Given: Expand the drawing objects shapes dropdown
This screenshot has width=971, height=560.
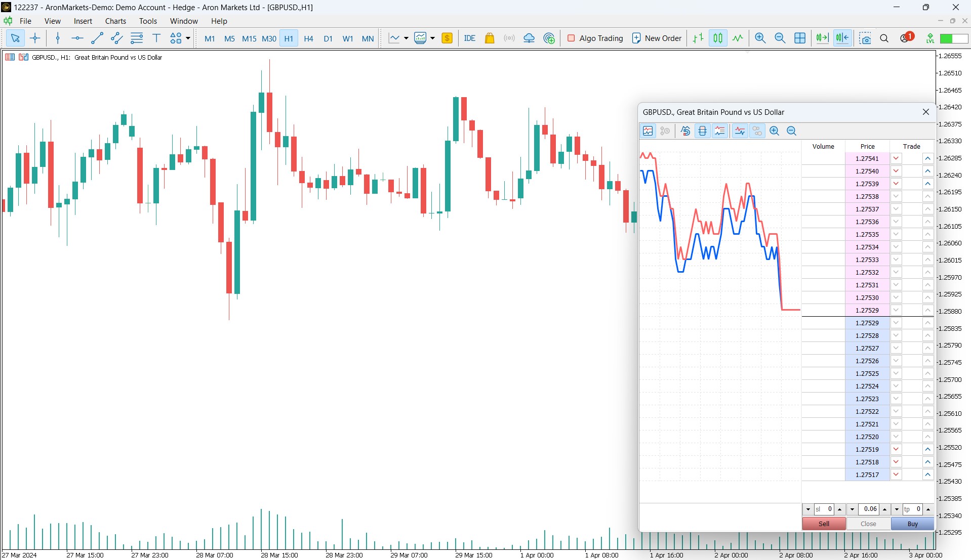Looking at the screenshot, I should 188,38.
